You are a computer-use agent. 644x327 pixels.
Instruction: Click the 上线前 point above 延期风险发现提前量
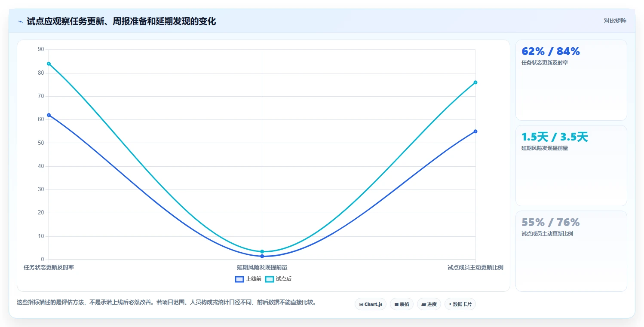[x=262, y=256]
